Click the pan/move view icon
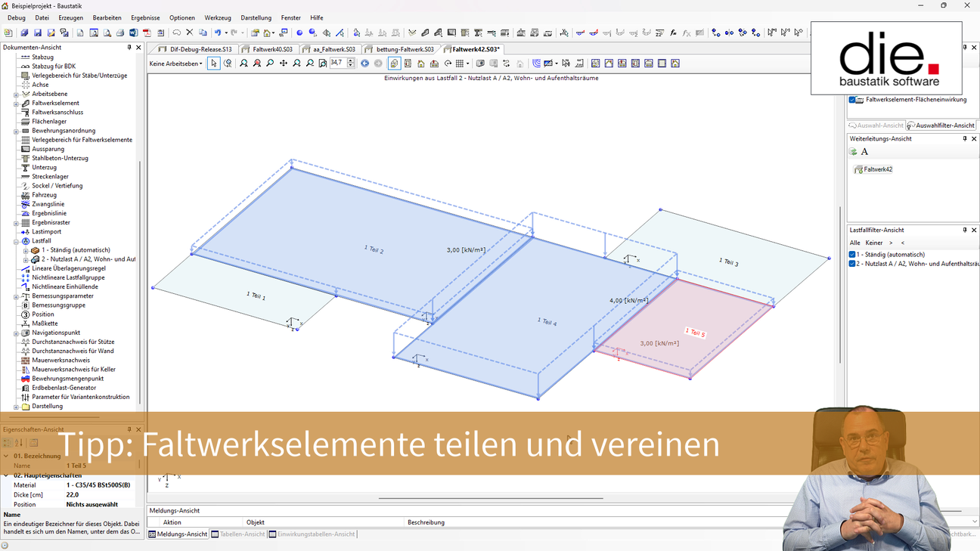This screenshot has height=551, width=980. (x=284, y=63)
